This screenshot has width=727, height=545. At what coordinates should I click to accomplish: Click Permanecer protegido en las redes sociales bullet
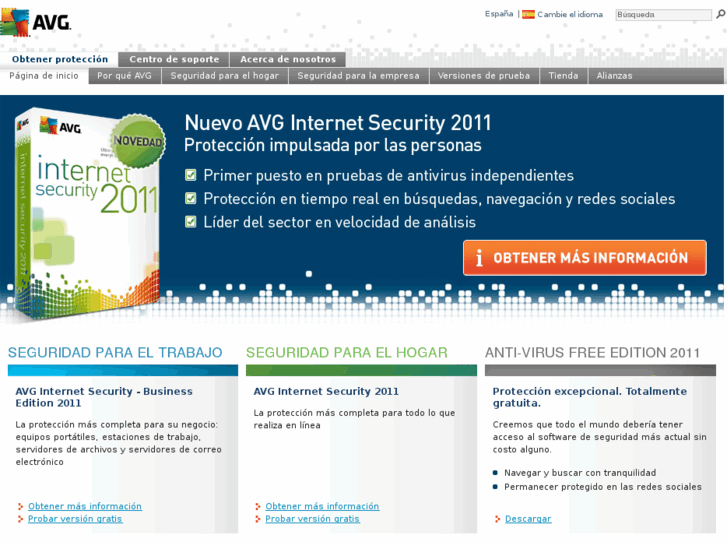(603, 487)
